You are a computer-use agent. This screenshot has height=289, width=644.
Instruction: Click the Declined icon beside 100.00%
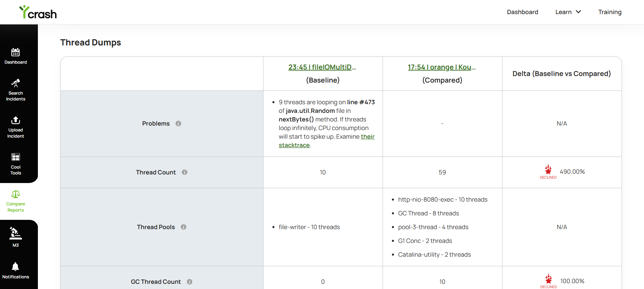548,281
